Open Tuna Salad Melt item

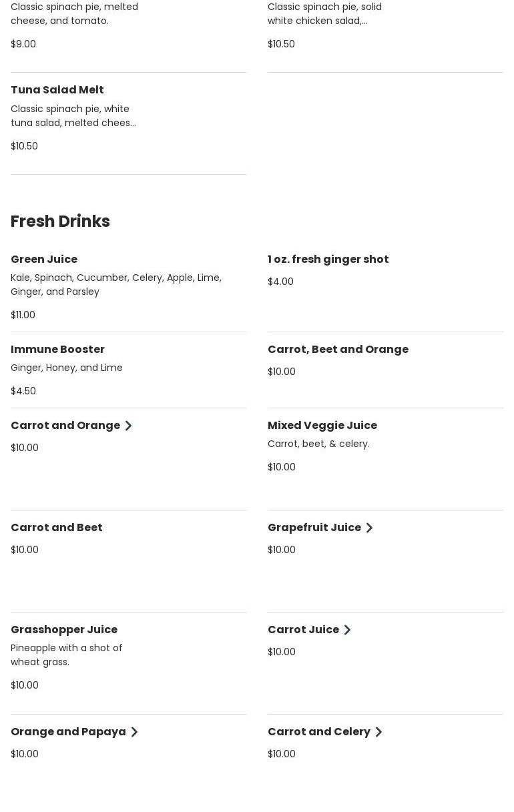coord(57,89)
